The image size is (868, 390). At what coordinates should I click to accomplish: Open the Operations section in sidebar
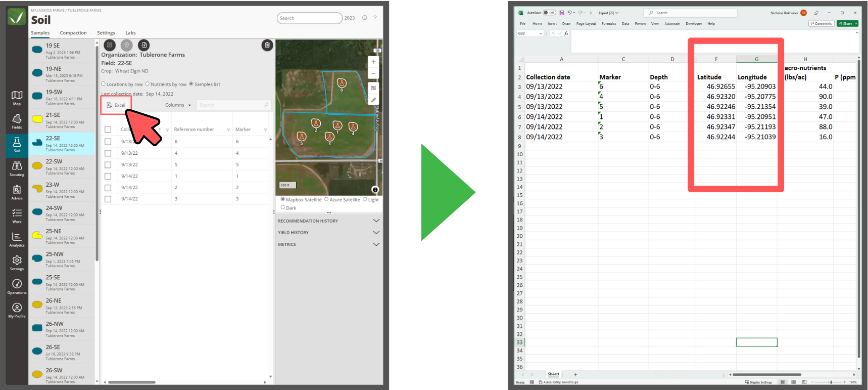[17, 286]
